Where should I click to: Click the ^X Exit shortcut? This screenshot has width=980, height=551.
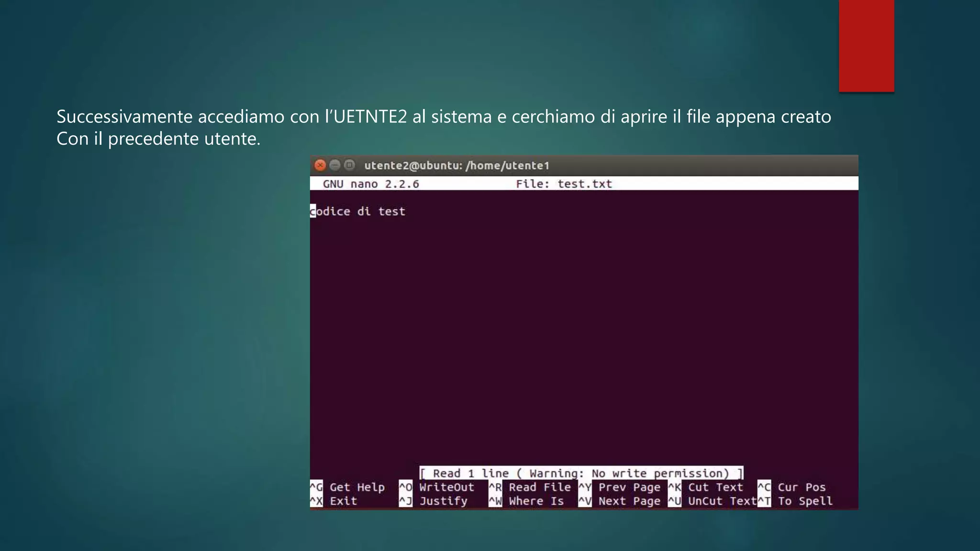(x=334, y=501)
